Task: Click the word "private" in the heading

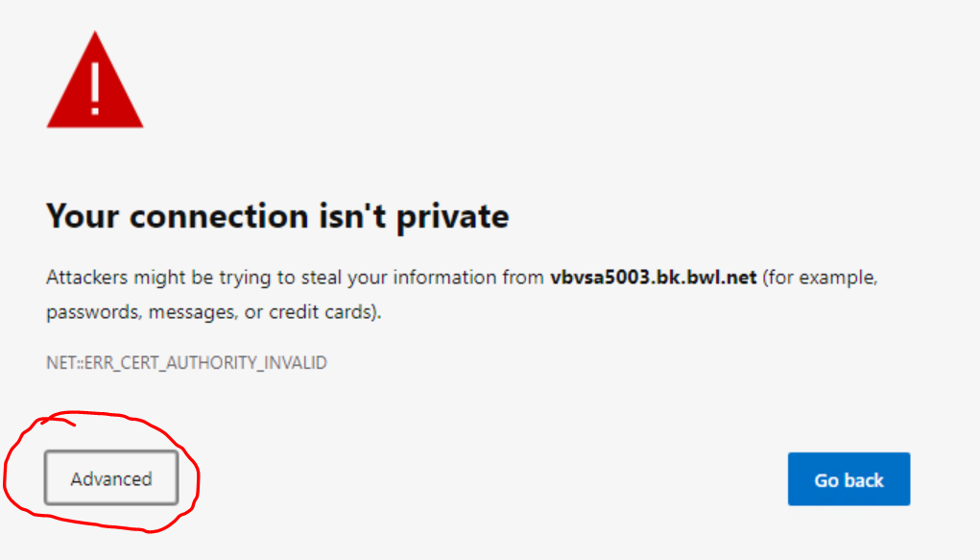Action: (x=452, y=218)
